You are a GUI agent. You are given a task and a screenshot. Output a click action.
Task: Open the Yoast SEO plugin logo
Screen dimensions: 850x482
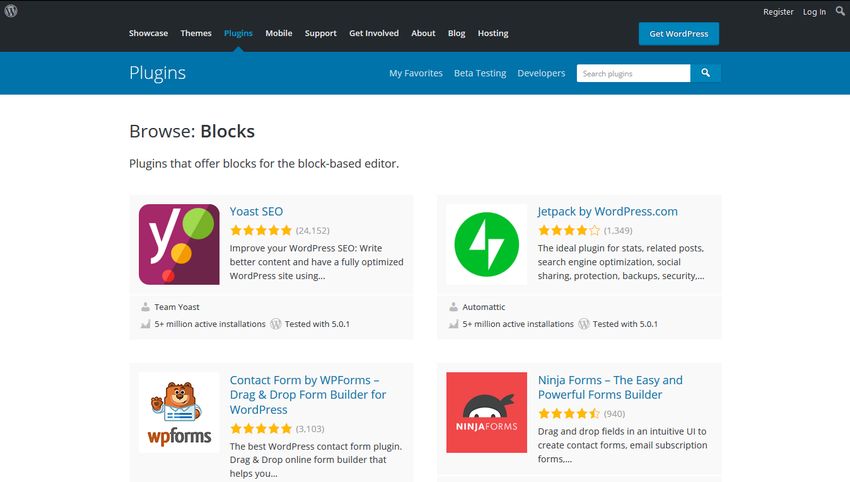179,244
